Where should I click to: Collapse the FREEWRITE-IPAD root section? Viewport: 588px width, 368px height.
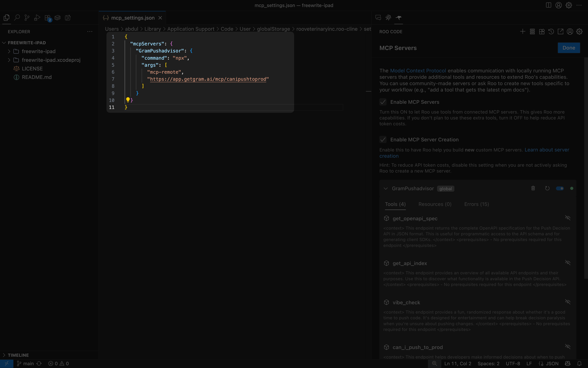point(4,43)
